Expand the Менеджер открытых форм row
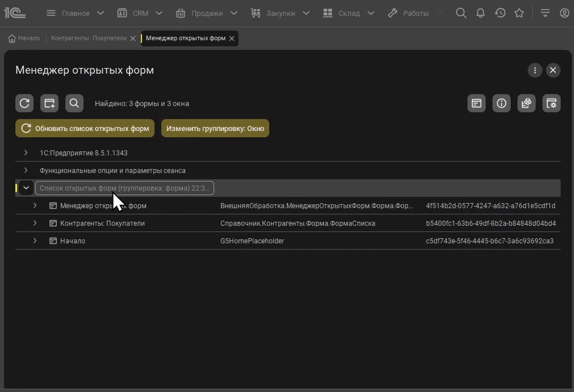Viewport: 574px width, 392px height. click(35, 206)
